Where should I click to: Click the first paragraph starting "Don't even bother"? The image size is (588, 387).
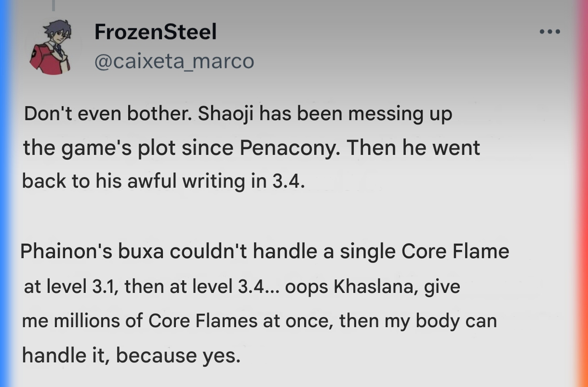coord(251,148)
